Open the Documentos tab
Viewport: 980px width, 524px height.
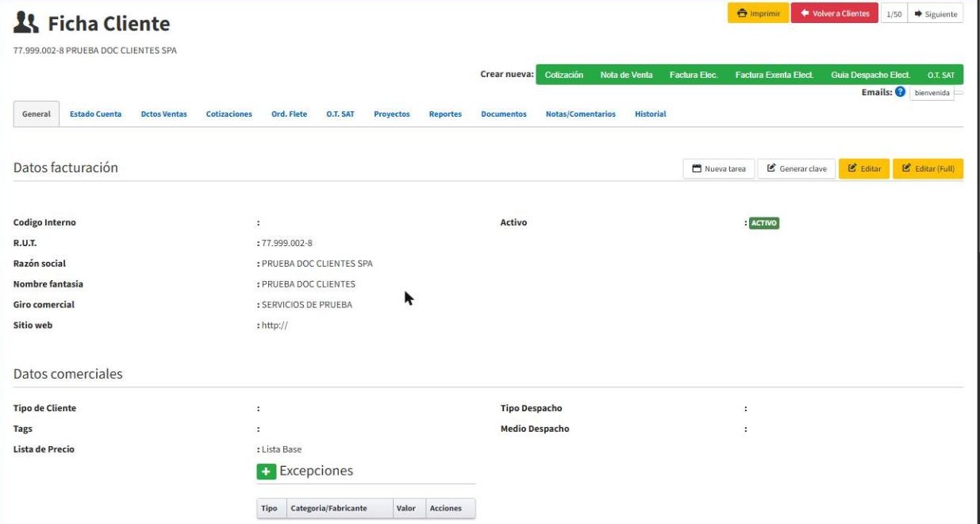504,114
